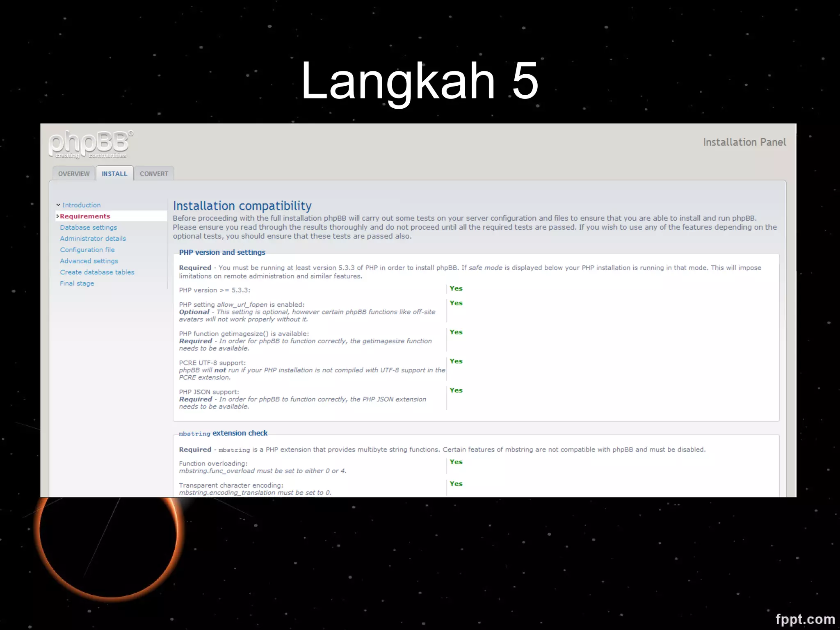Switch to the CONVERT tab
840x630 pixels.
pos(154,173)
